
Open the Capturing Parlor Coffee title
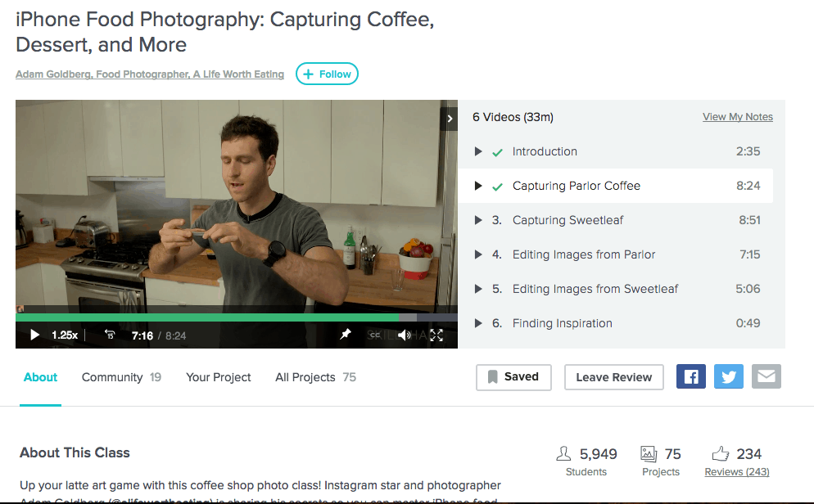[x=577, y=186]
